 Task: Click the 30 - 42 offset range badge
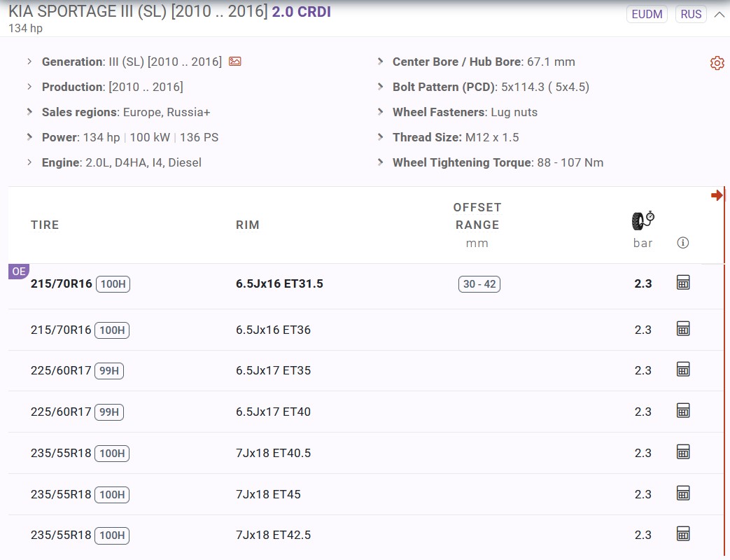pyautogui.click(x=479, y=284)
